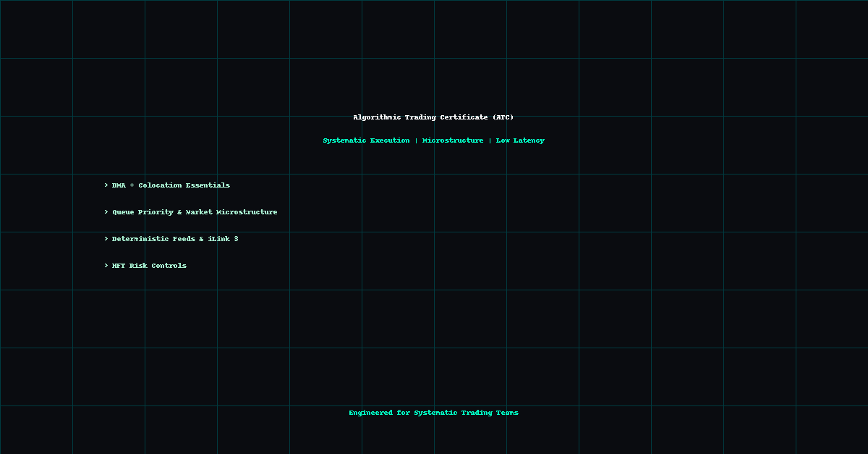Click the word Microstructure in the second bullet
The image size is (868, 454).
point(247,212)
